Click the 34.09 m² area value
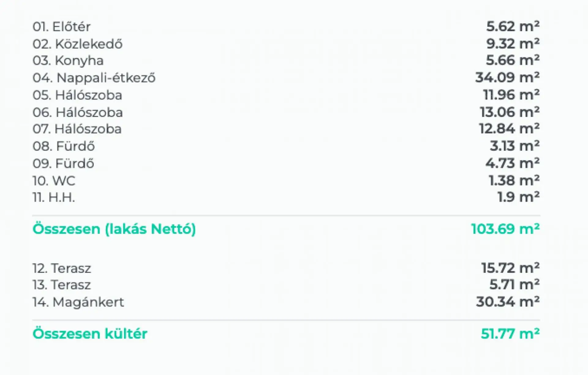 point(507,77)
